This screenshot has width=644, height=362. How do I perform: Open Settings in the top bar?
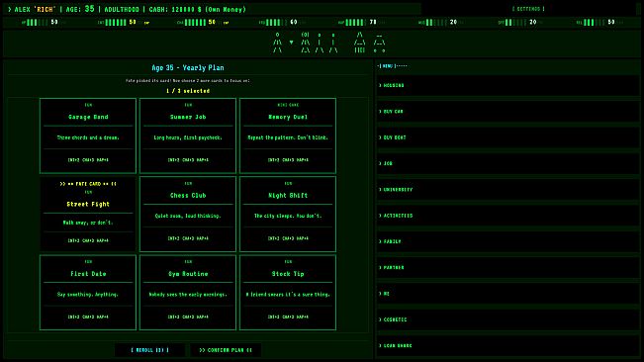528,9
